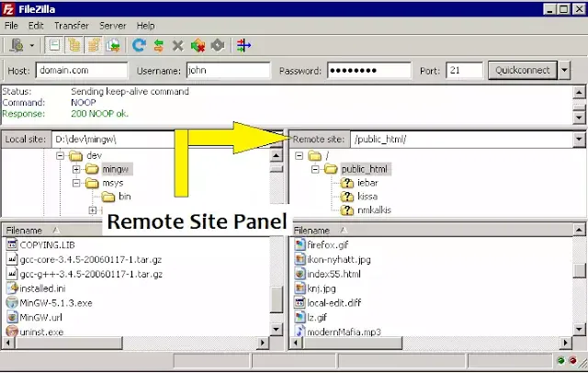Select the installed.ini file
Viewport: 588px width, 373px height.
[x=42, y=288]
